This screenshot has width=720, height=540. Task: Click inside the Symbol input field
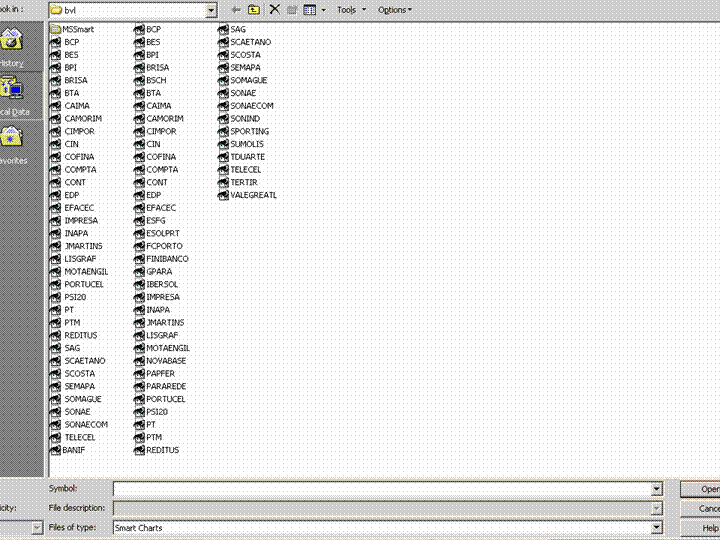[x=382, y=489]
